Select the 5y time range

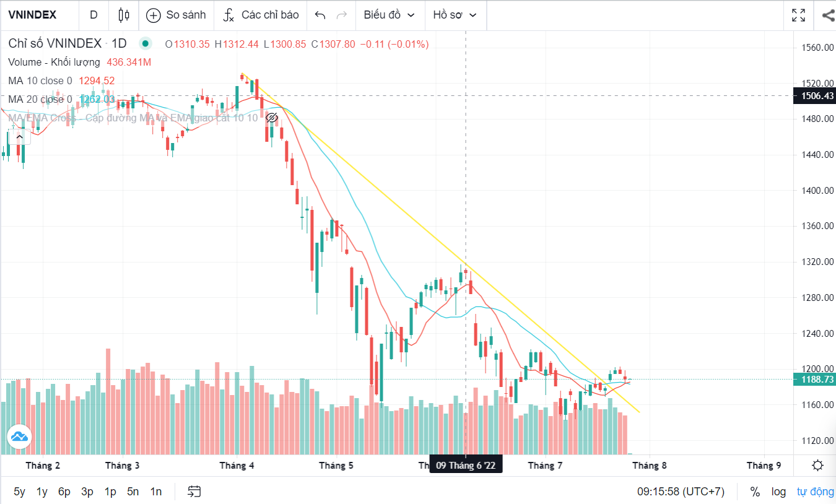click(20, 492)
